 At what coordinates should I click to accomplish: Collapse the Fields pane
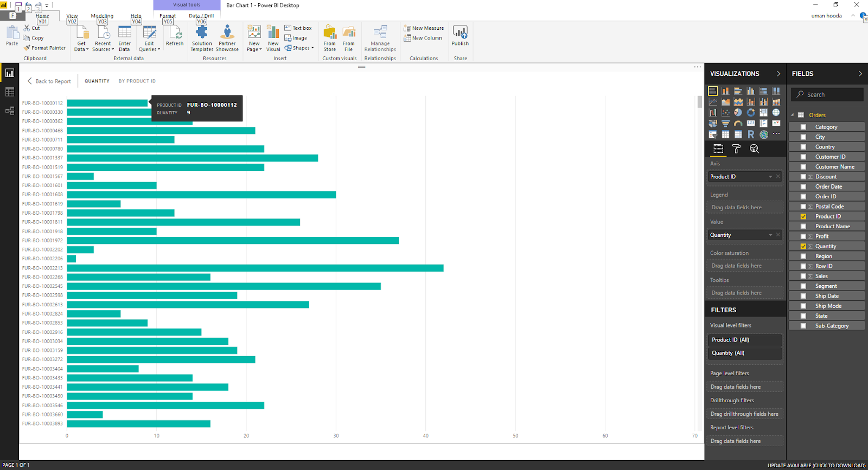pyautogui.click(x=860, y=74)
